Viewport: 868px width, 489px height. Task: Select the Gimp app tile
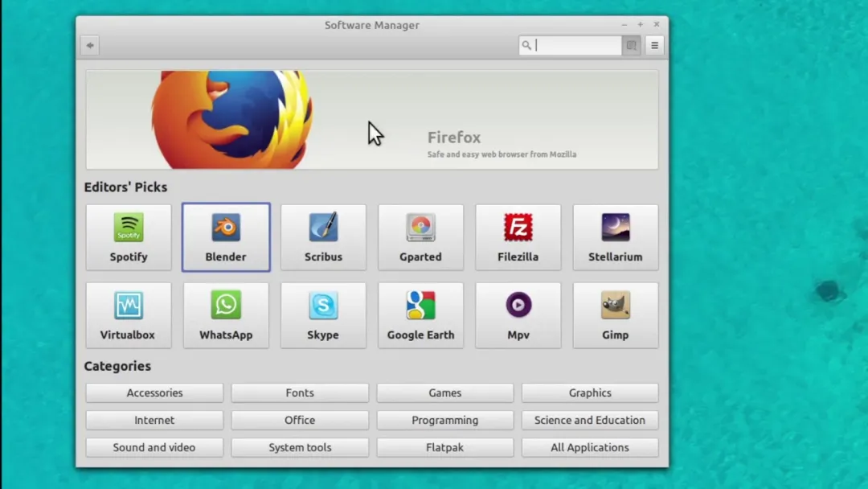(x=616, y=315)
